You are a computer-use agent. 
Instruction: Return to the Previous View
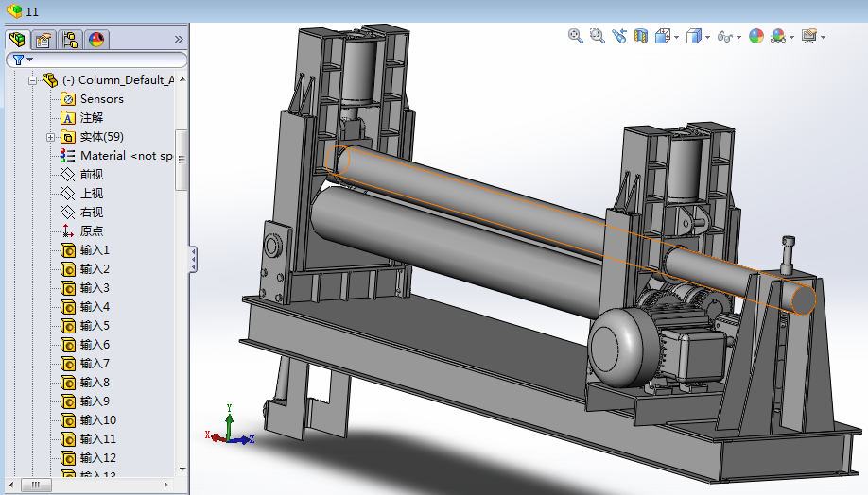pos(619,37)
